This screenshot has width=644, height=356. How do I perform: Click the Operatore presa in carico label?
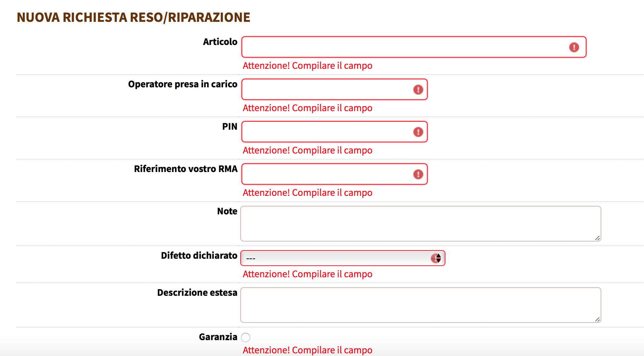(183, 84)
